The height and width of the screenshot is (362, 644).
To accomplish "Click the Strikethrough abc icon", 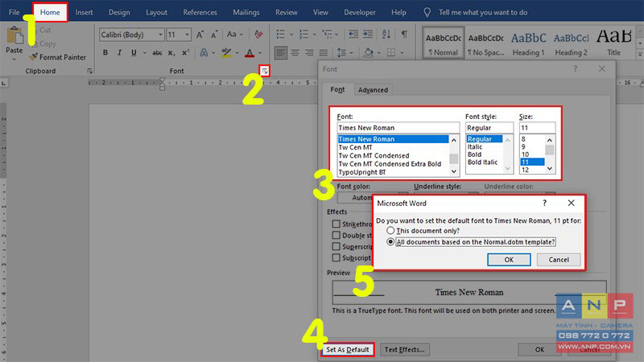I will tap(157, 52).
